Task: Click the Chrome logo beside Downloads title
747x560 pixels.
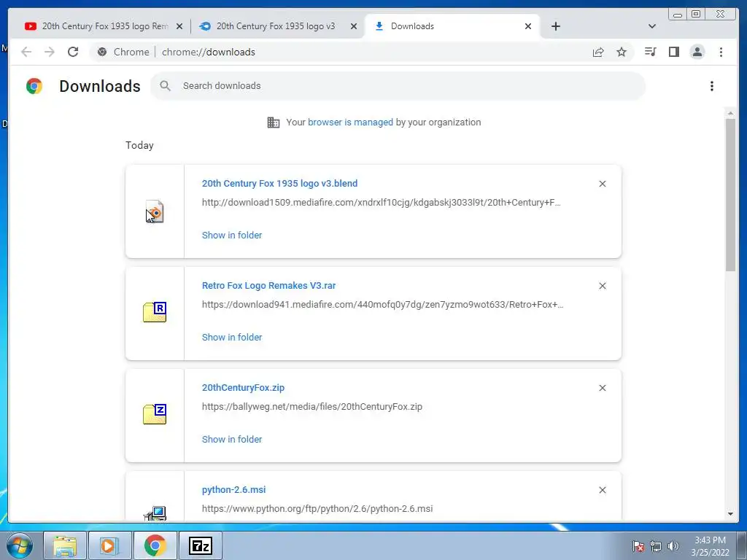Action: point(34,86)
